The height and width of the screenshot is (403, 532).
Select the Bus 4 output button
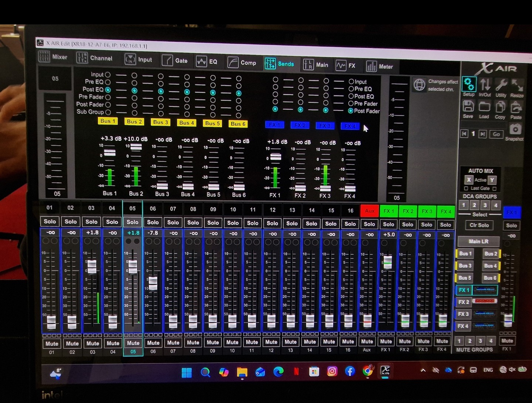coord(490,266)
